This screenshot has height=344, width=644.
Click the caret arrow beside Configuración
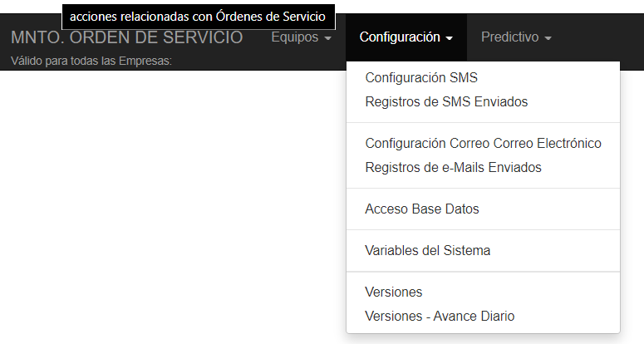click(450, 39)
